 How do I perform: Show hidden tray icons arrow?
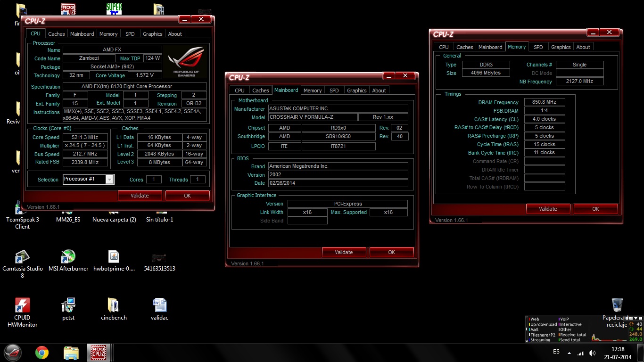pos(570,352)
